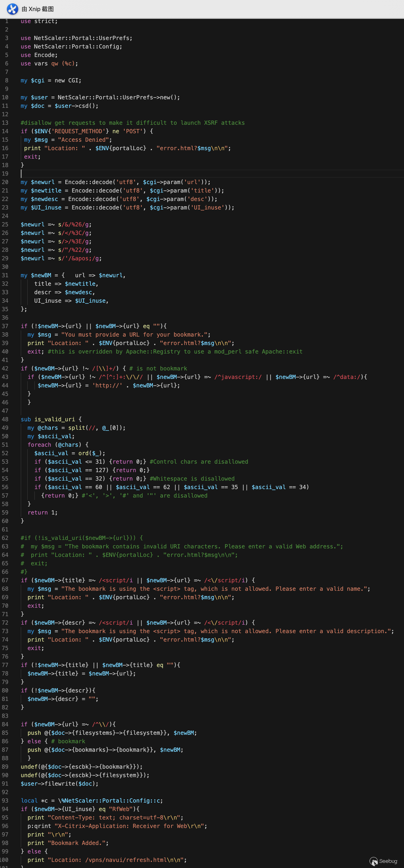Click the 'use vars qw (%c);' line
Screen dimensions: 404x868
49,63
